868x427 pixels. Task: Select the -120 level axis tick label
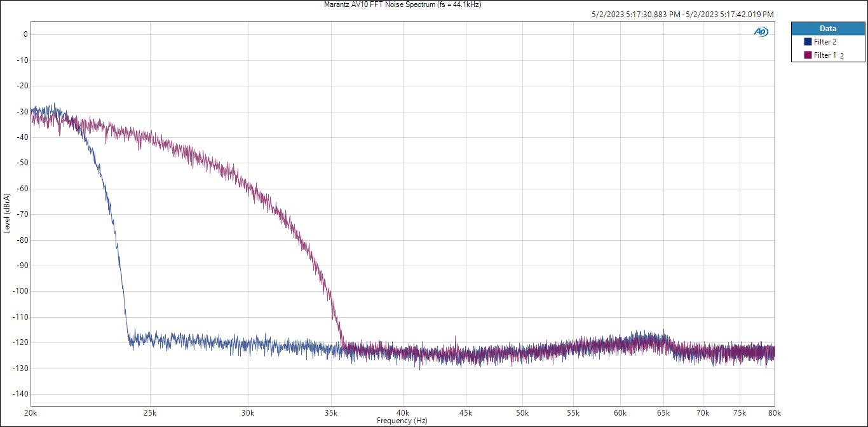[x=21, y=342]
